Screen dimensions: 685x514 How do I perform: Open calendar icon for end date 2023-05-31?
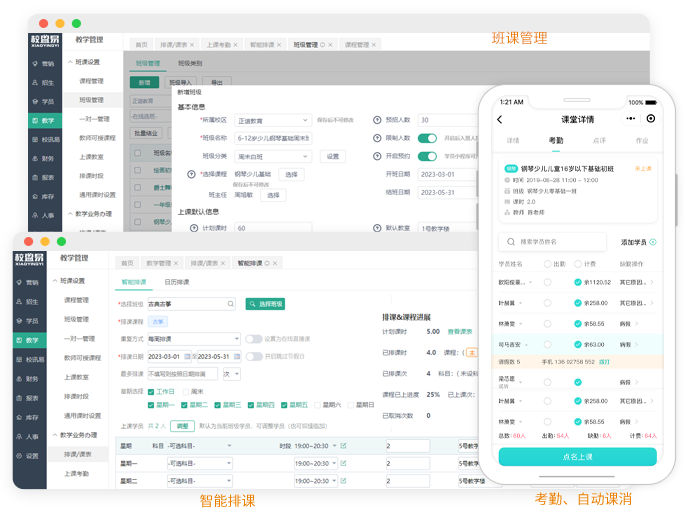coord(237,356)
